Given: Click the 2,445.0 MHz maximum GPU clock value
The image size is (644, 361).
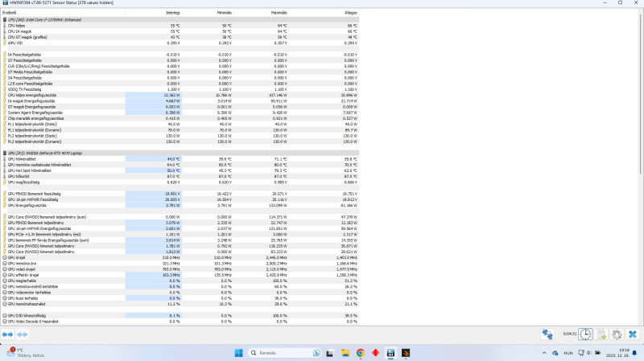Looking at the screenshot, I should tap(277, 257).
